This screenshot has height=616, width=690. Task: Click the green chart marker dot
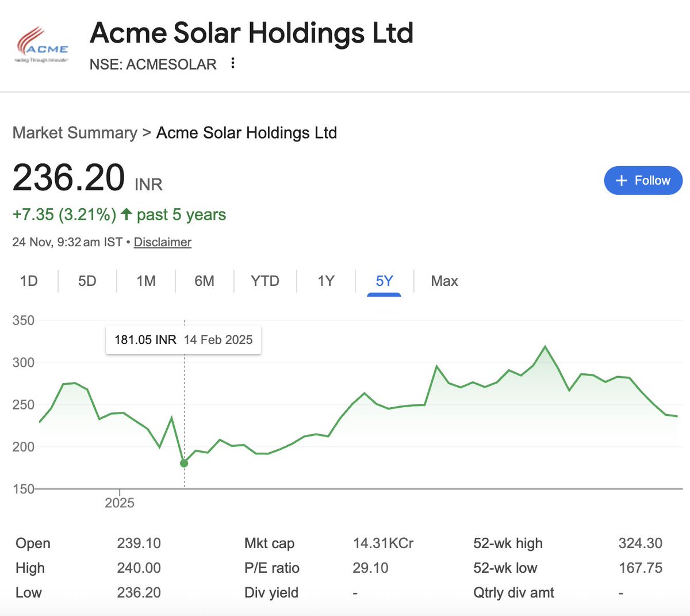[x=184, y=463]
